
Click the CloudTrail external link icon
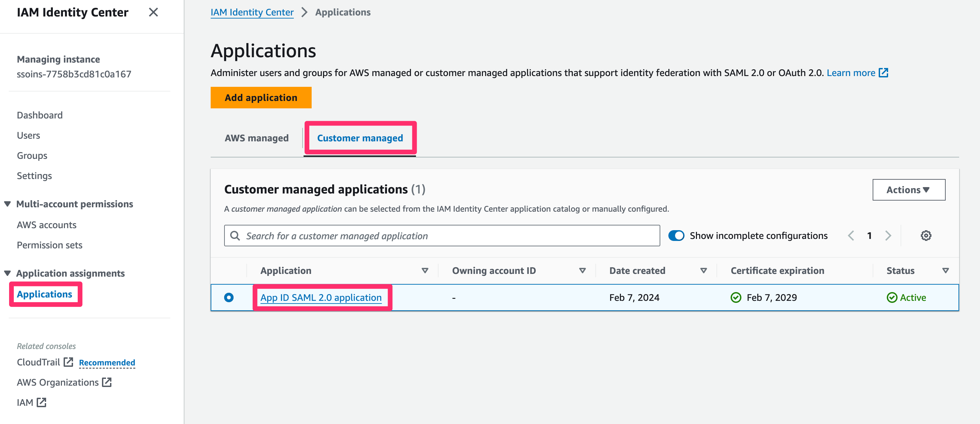(68, 362)
